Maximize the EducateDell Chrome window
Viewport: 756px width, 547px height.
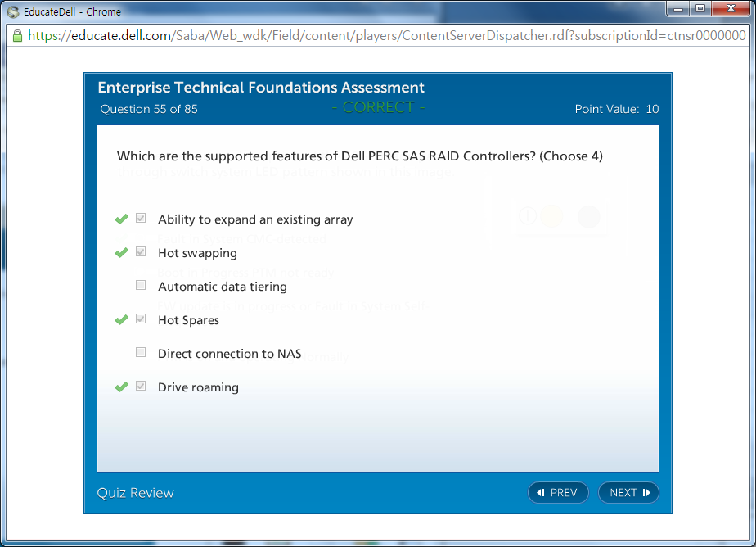700,9
